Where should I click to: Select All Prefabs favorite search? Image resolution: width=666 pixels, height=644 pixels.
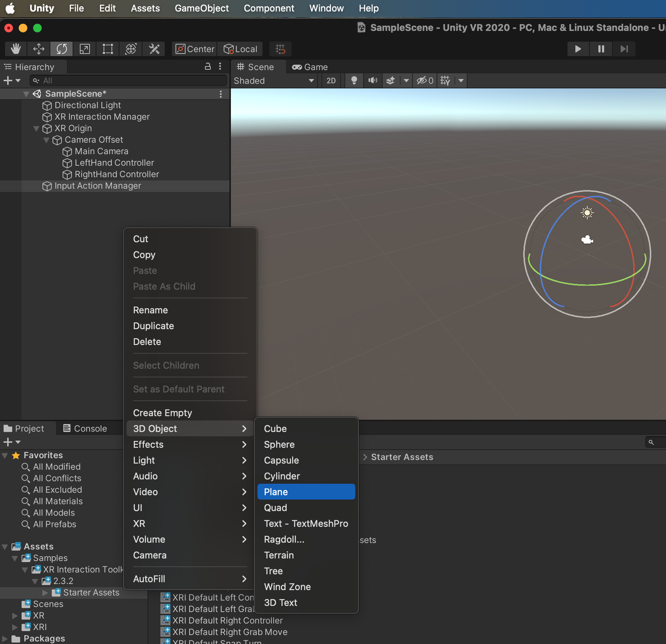54,524
